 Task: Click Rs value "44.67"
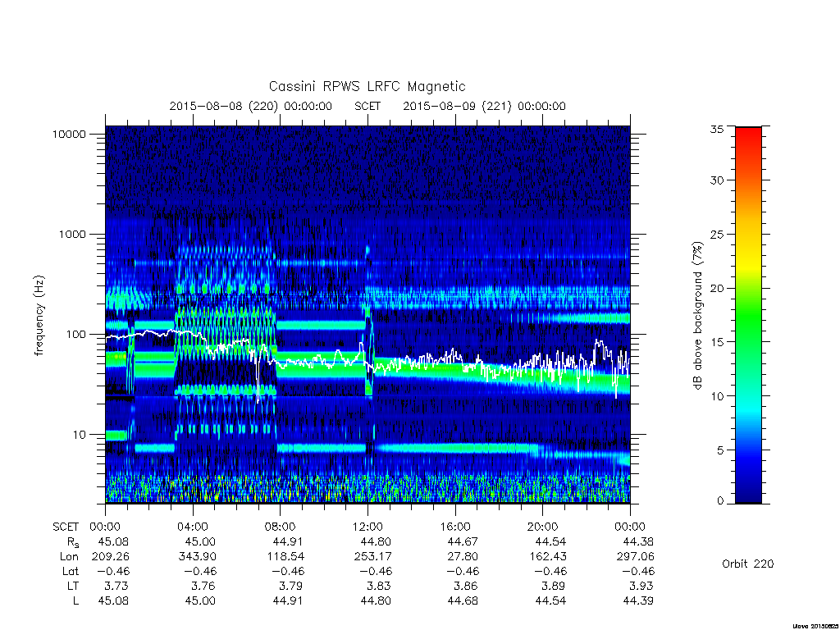click(463, 541)
